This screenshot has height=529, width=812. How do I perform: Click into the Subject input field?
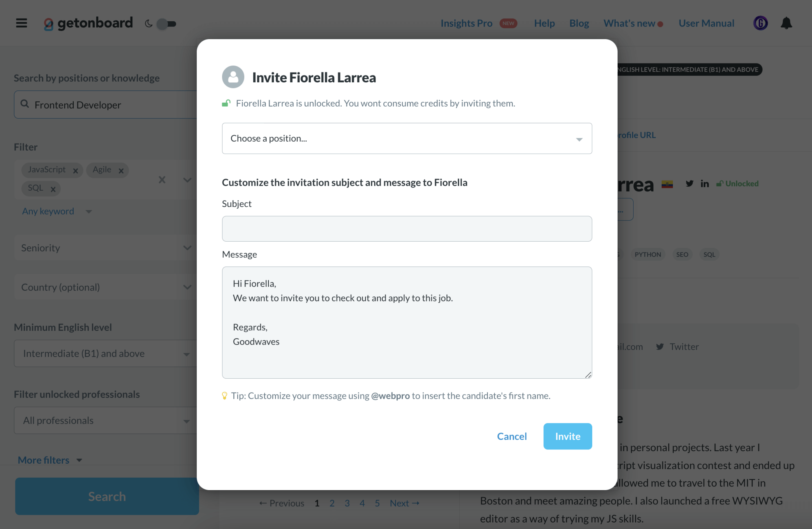(x=407, y=228)
